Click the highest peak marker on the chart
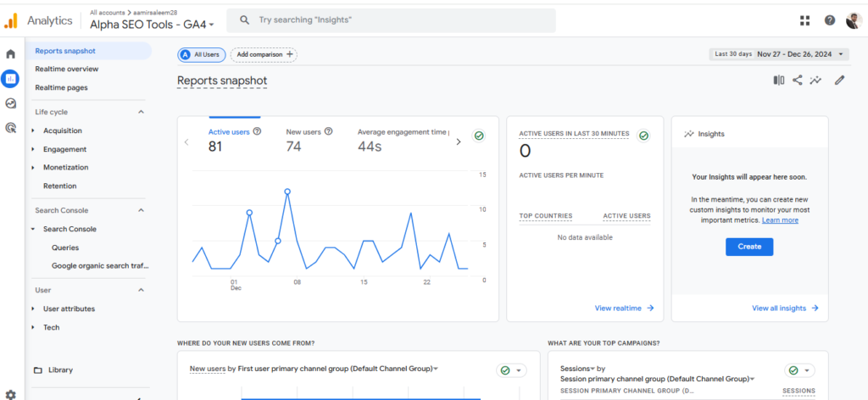The width and height of the screenshot is (868, 400). point(287,192)
